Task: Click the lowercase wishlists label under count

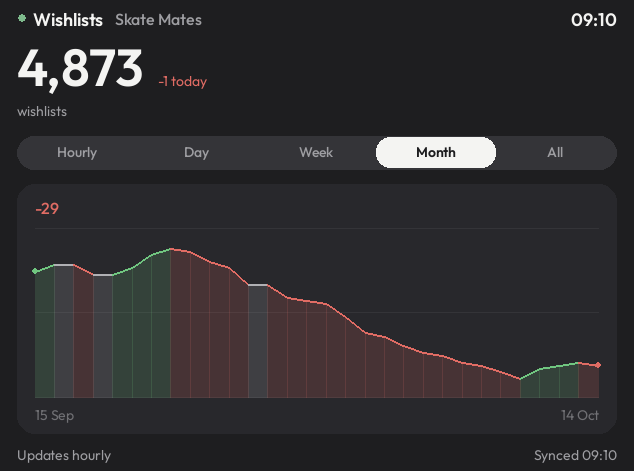Action: (x=42, y=112)
